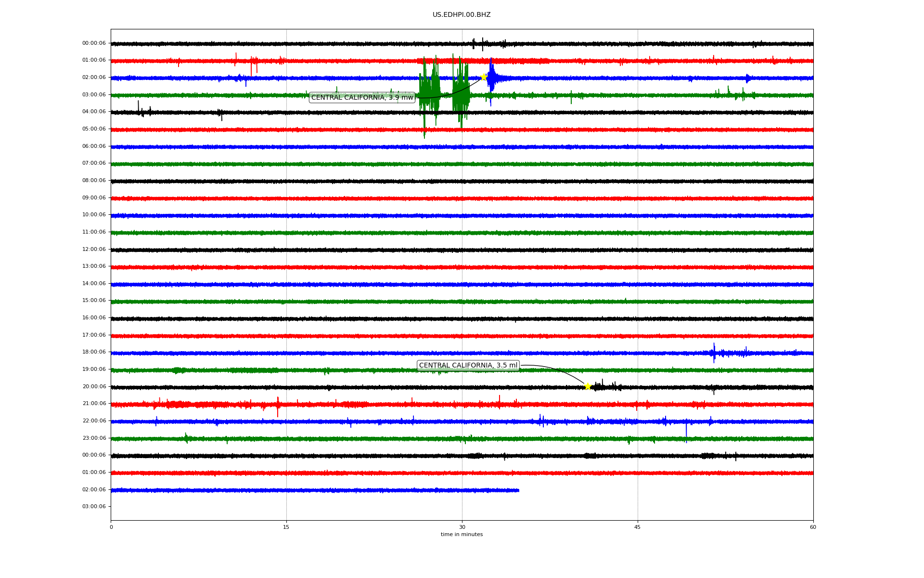Click the CENTRAL CALIFORNIA, 3.9 mw label
924x578 pixels.
point(362,97)
